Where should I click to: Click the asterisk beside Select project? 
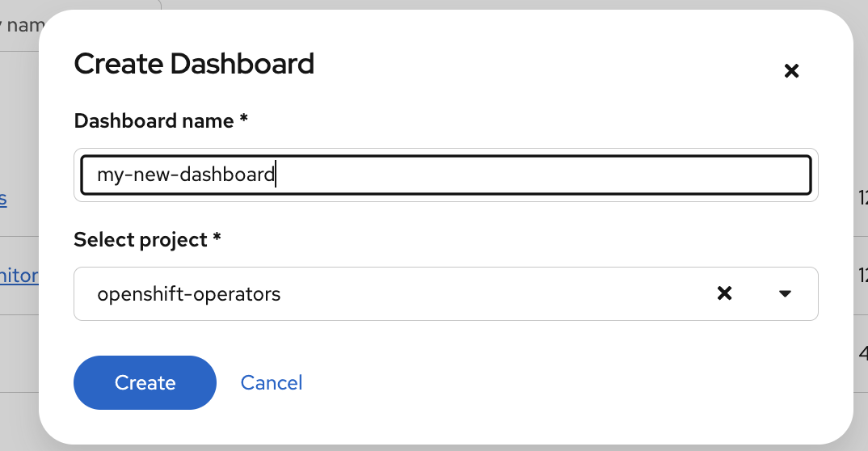click(217, 240)
